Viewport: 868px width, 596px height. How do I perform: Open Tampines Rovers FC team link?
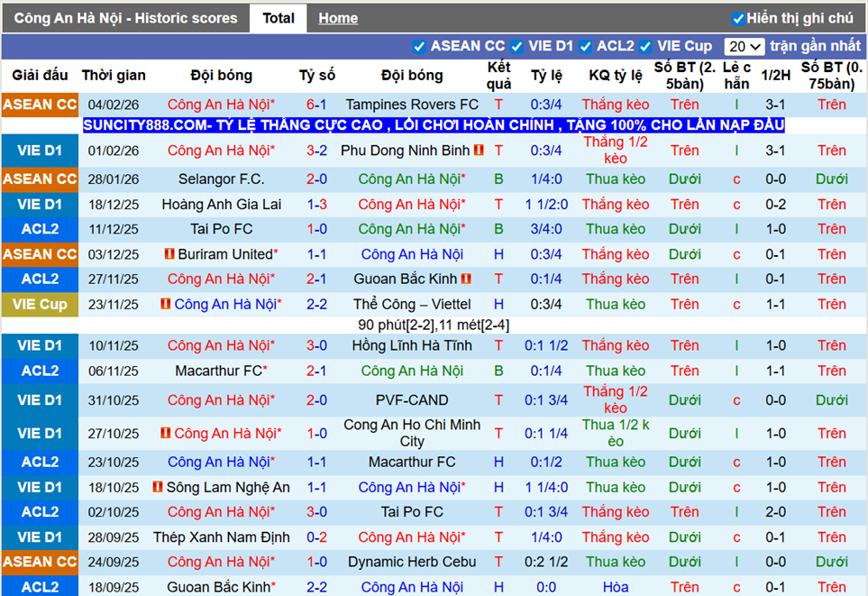point(412,105)
